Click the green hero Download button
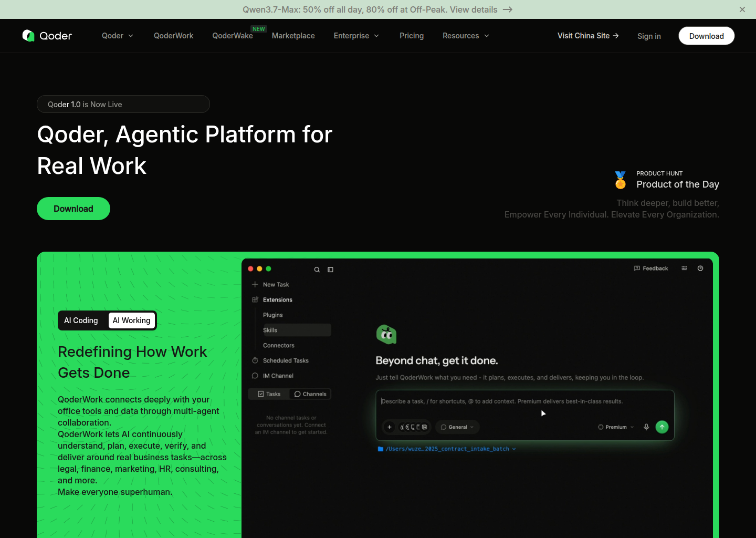 tap(73, 209)
